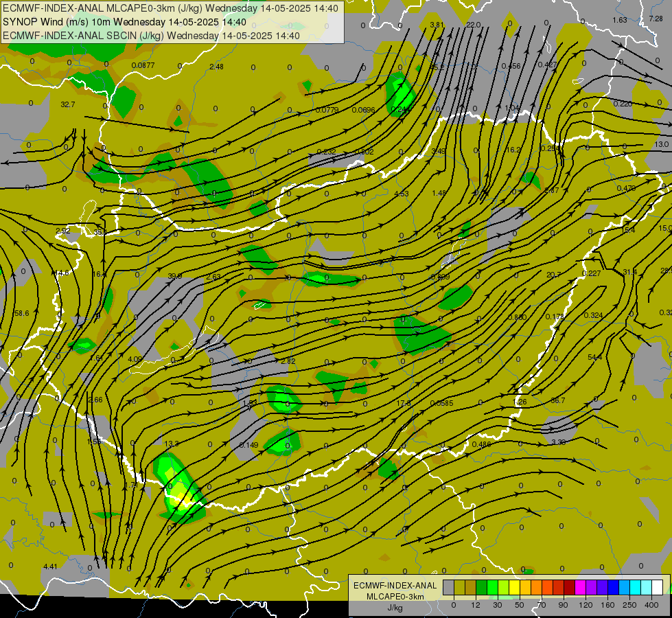Select the 1.48 grid value
The height and width of the screenshot is (618, 672).
[x=439, y=193]
